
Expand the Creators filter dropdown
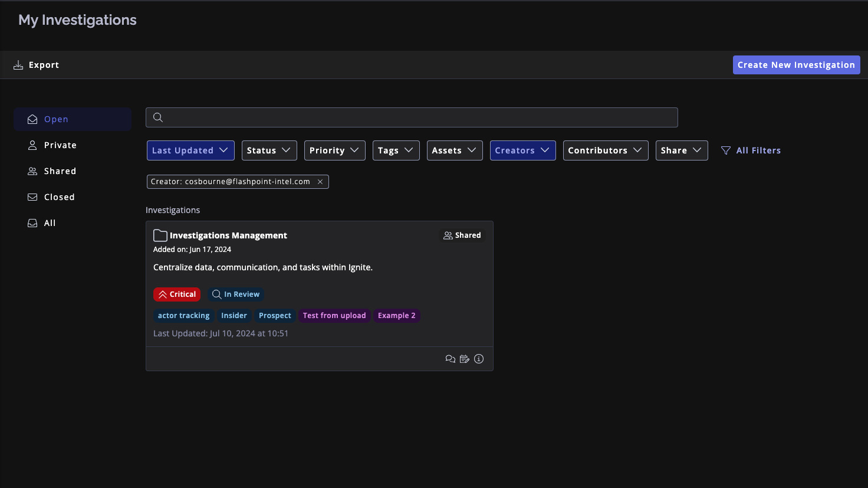click(523, 150)
